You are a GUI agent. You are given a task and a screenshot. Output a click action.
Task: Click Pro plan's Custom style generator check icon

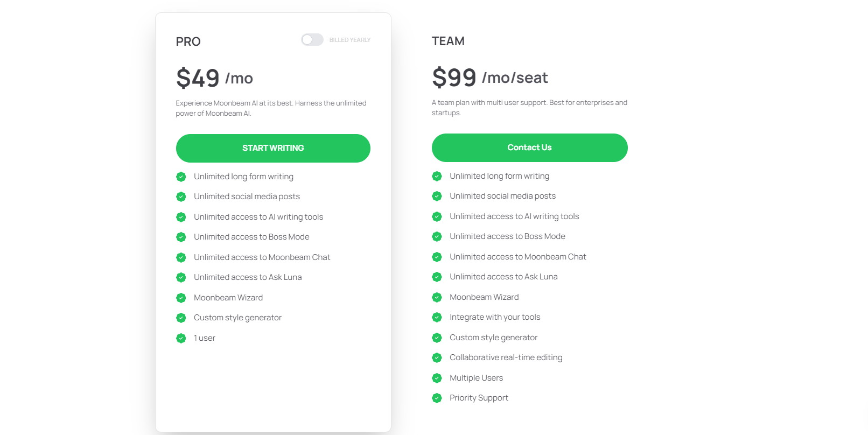tap(181, 318)
